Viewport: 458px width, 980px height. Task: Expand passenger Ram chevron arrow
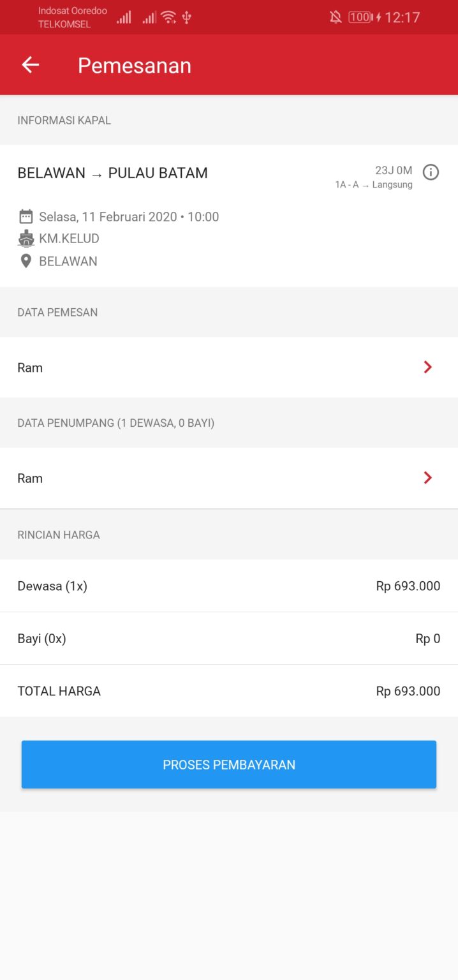tap(428, 478)
